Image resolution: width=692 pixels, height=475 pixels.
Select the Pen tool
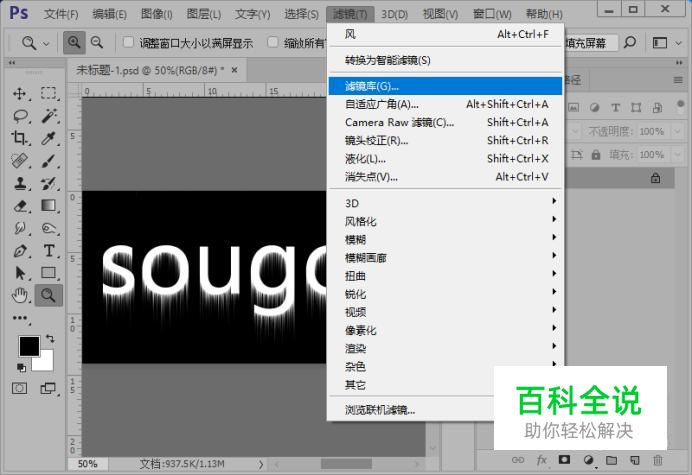(19, 251)
